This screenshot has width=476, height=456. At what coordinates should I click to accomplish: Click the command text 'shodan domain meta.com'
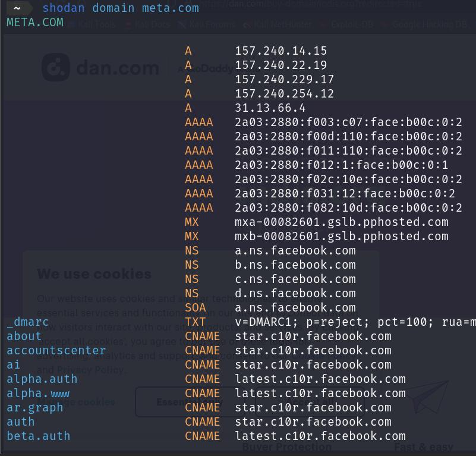(121, 8)
